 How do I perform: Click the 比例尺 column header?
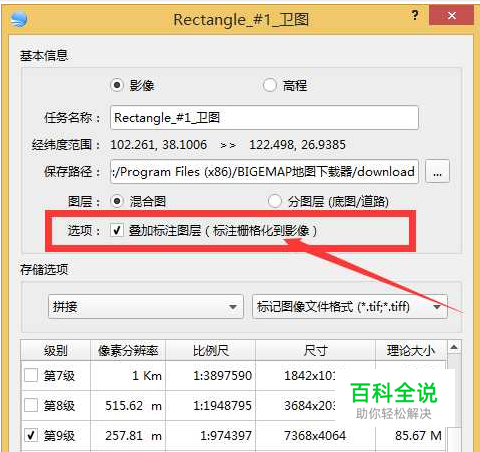[x=211, y=351]
